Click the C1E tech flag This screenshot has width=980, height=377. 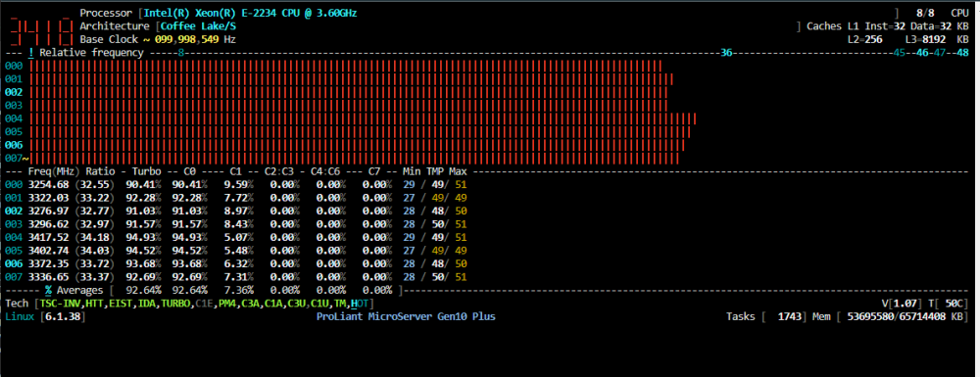[204, 304]
